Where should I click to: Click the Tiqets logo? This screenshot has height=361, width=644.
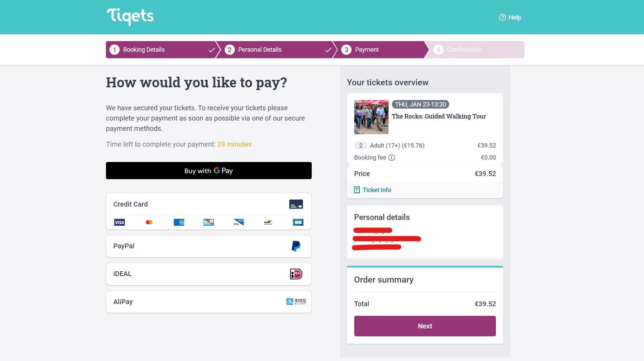point(130,16)
